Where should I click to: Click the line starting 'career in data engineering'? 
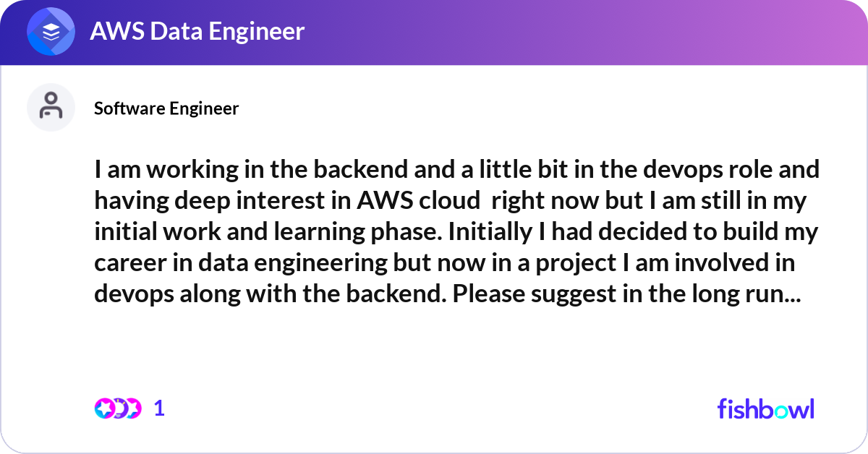click(445, 263)
